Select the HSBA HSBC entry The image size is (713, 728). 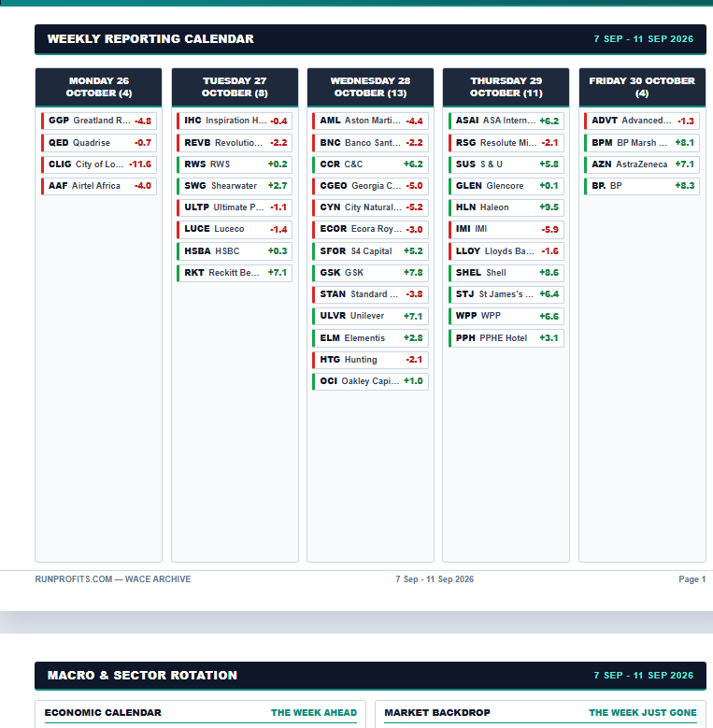pyautogui.click(x=235, y=251)
